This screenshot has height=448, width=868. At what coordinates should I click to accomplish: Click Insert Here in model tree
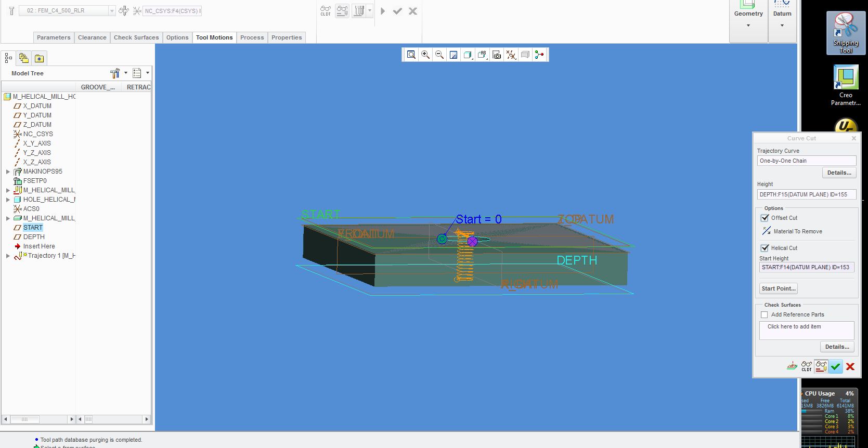pos(38,246)
